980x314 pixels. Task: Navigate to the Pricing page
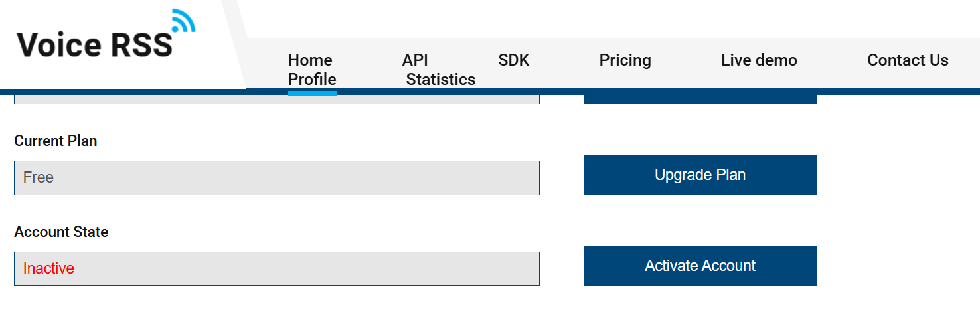(625, 60)
